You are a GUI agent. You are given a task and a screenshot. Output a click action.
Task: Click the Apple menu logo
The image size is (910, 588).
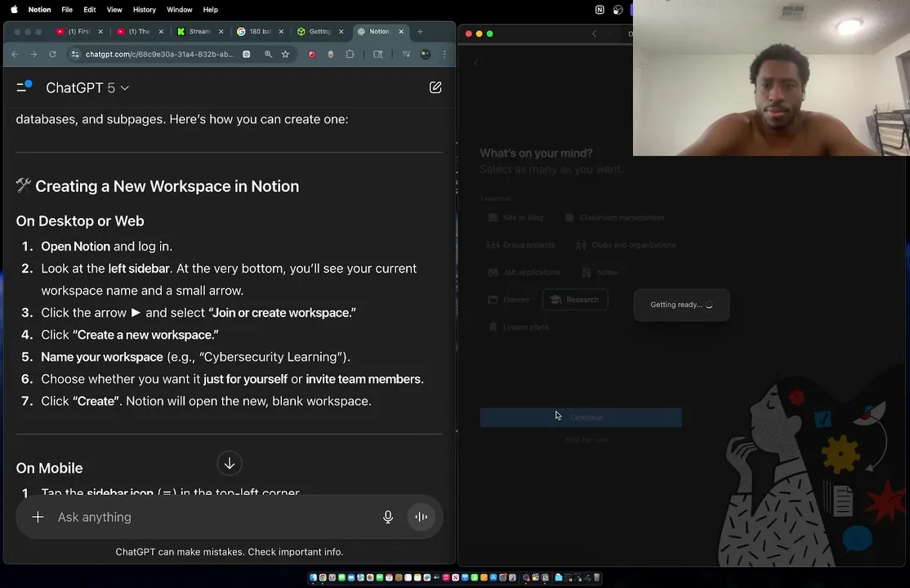click(x=14, y=9)
